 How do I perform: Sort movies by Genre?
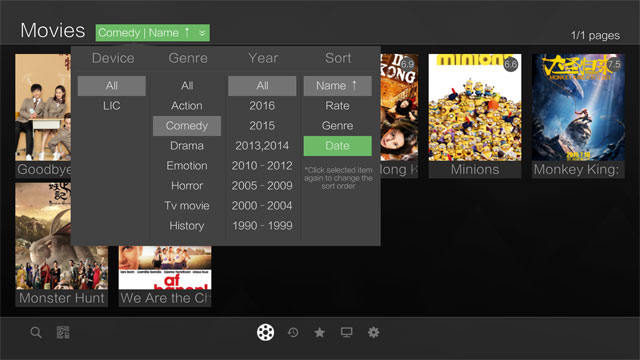338,126
